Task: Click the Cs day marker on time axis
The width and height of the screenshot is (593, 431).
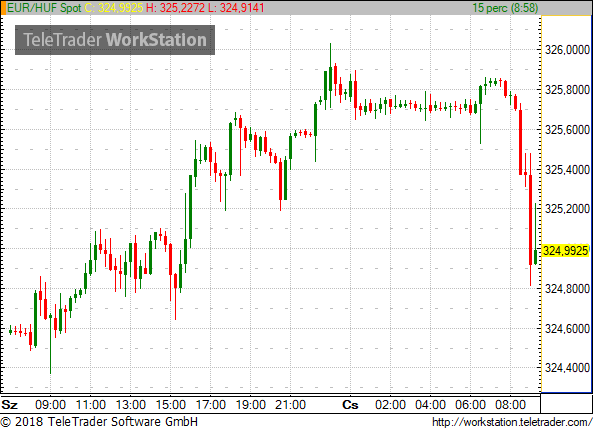Action: 350,405
